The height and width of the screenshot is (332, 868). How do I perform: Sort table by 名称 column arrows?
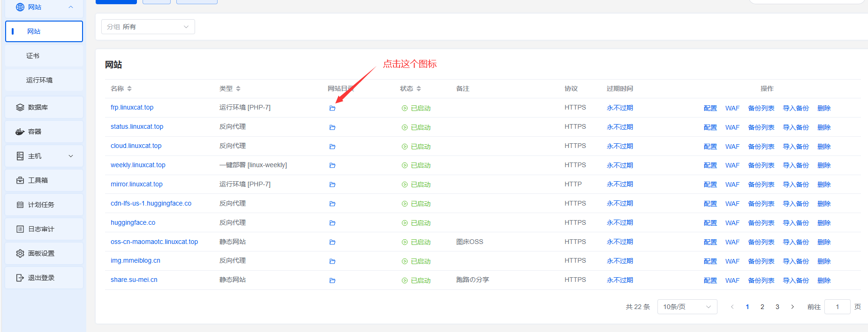tap(129, 89)
